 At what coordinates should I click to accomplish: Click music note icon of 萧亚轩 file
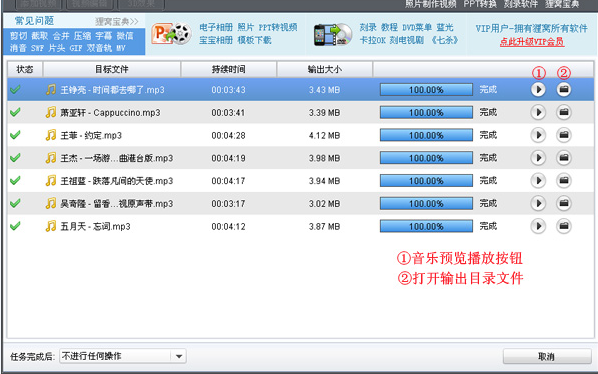(51, 112)
